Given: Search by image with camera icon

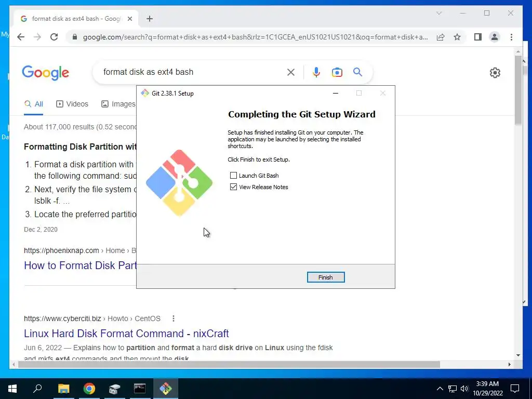Looking at the screenshot, I should coord(337,72).
